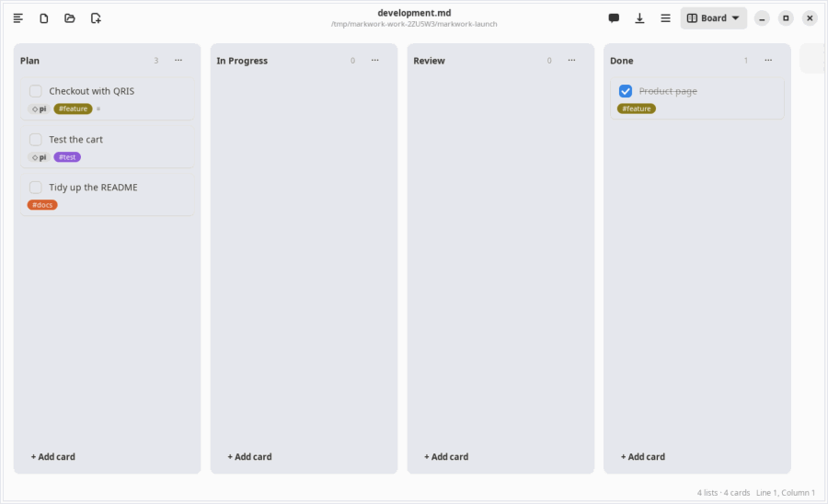
Task: Open the Product page card title
Action: point(668,91)
